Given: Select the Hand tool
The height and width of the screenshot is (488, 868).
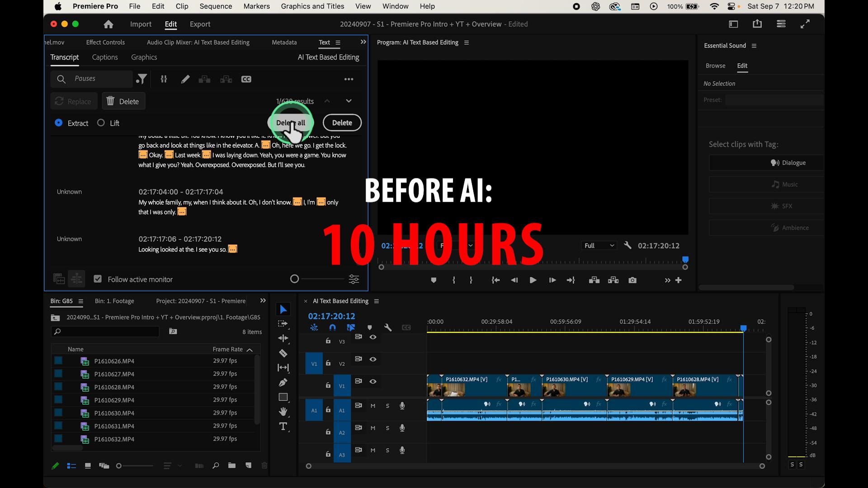Looking at the screenshot, I should tap(283, 412).
